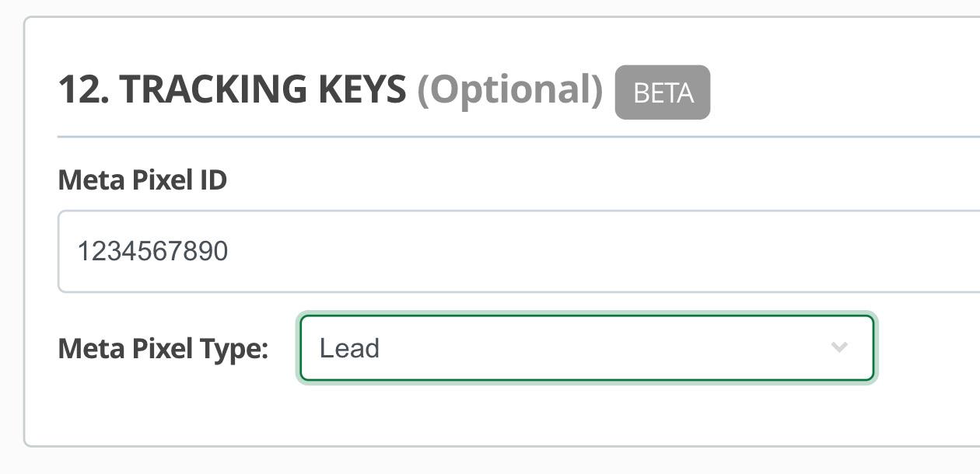Click the BETA badge
980x474 pixels.
(663, 92)
